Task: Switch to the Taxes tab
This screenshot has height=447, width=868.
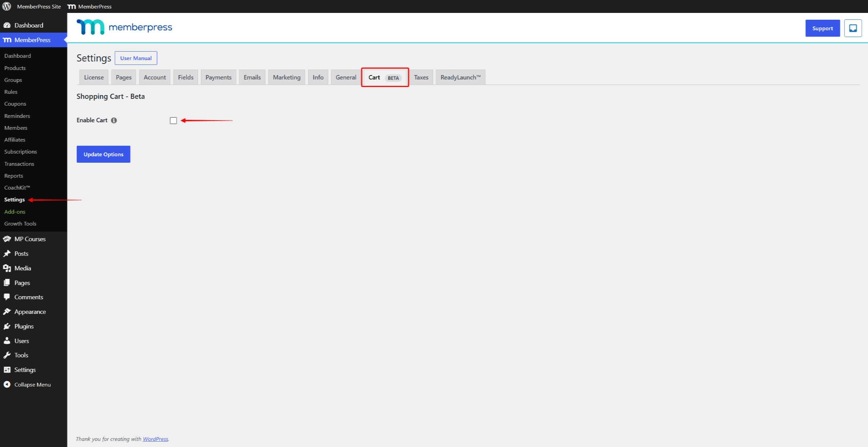Action: click(421, 77)
